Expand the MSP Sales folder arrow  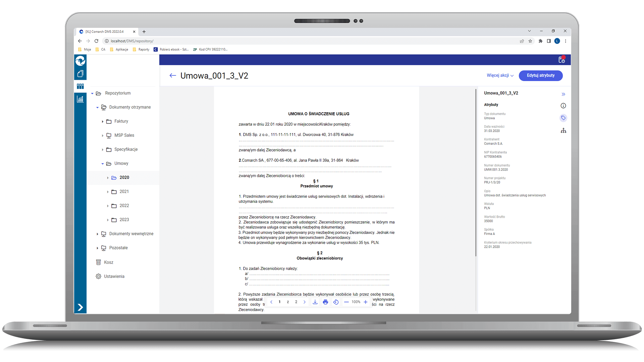pyautogui.click(x=103, y=136)
